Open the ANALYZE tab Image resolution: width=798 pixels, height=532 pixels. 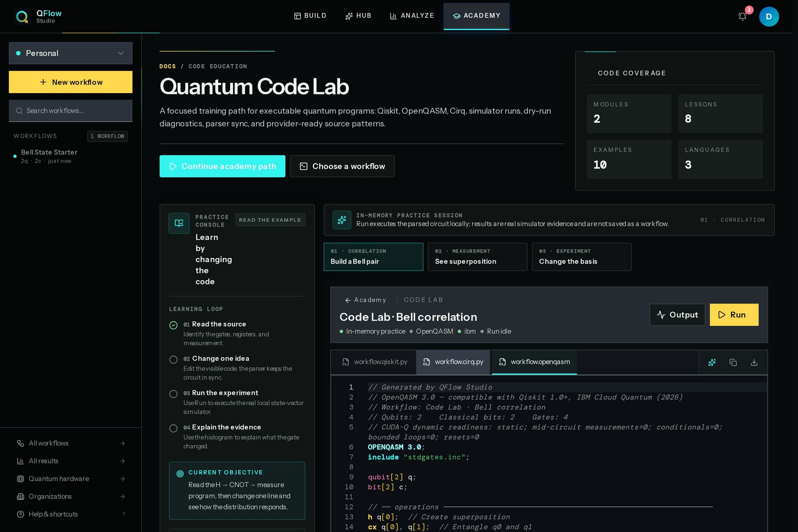pos(412,16)
